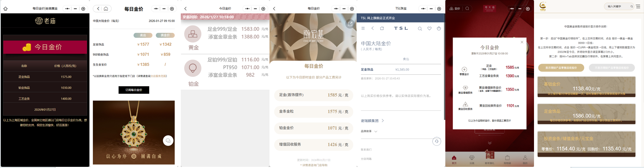644x168 pixels.
Task: Click the 黄金回收服务 icon in the popup
Action: 465,104
